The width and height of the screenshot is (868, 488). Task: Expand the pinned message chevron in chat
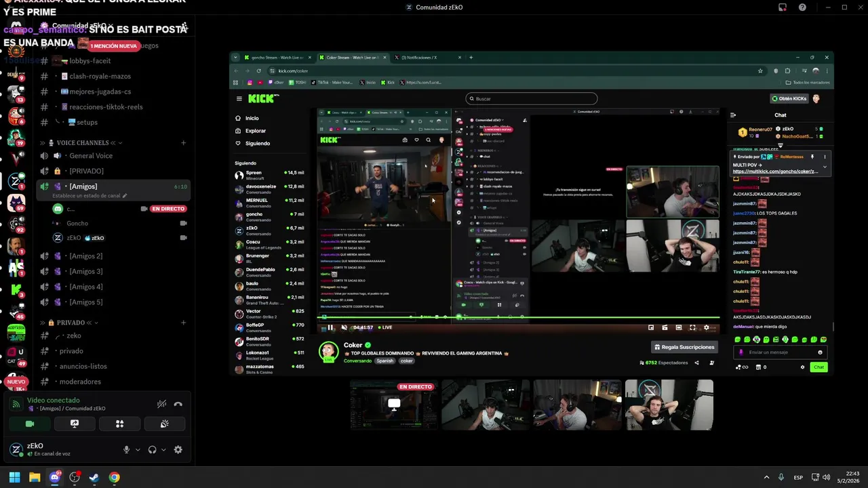pyautogui.click(x=825, y=166)
